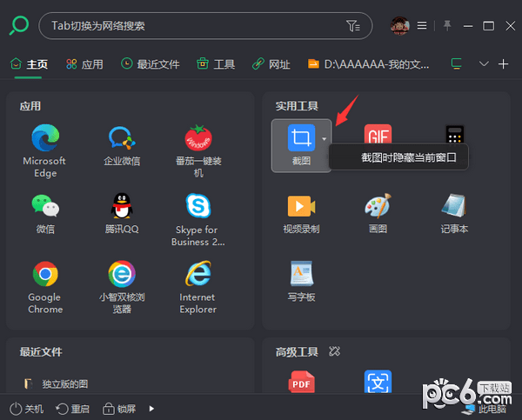This screenshot has height=420, width=522.
Task: Click the user avatar picture
Action: [399, 25]
